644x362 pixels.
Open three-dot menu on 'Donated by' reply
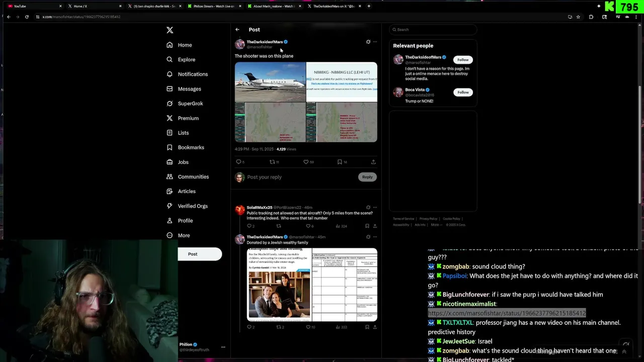pyautogui.click(x=375, y=237)
